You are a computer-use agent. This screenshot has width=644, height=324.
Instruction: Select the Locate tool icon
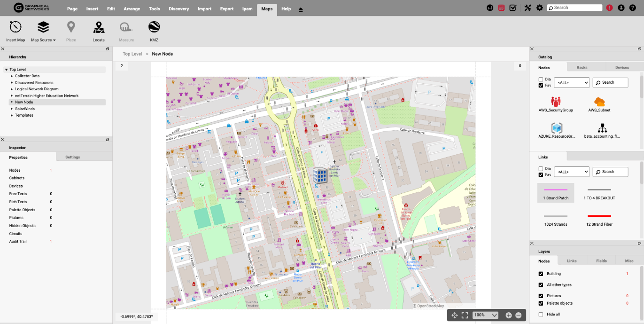tap(99, 27)
